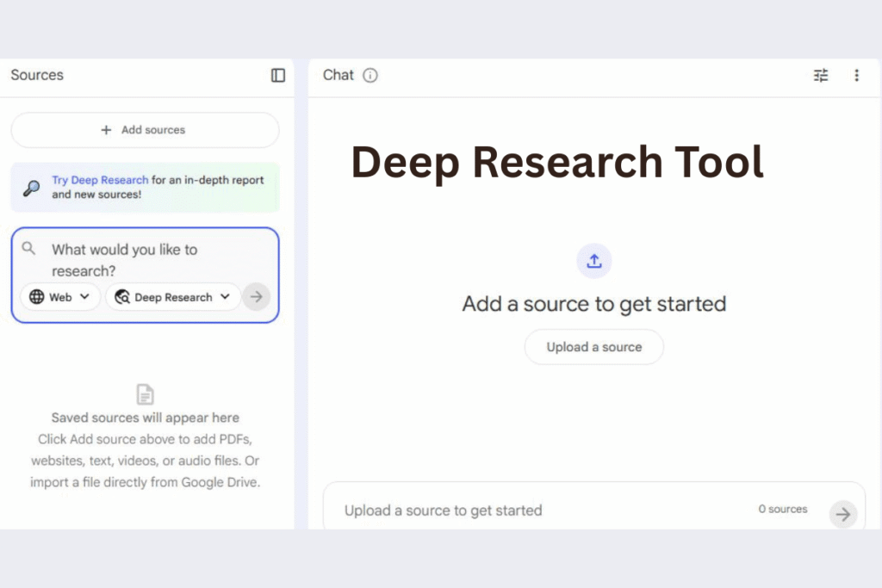Click the magnifier icon in Deep Research banner
Image resolution: width=882 pixels, height=588 pixels.
coord(32,188)
